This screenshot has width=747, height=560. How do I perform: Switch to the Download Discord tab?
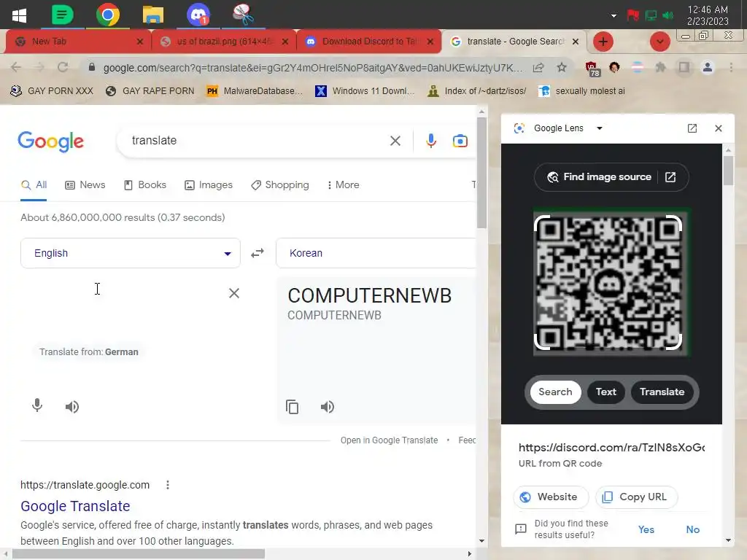click(369, 42)
